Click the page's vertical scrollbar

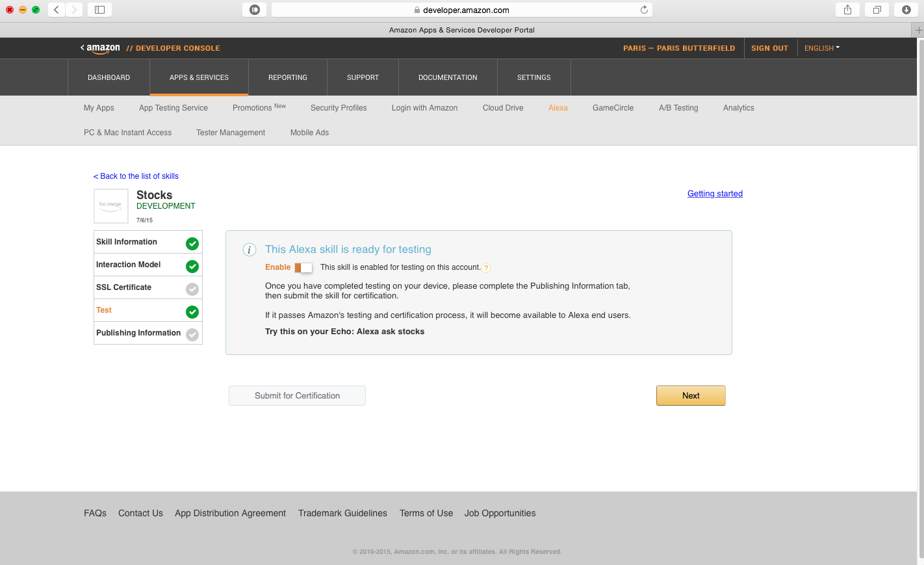921,300
